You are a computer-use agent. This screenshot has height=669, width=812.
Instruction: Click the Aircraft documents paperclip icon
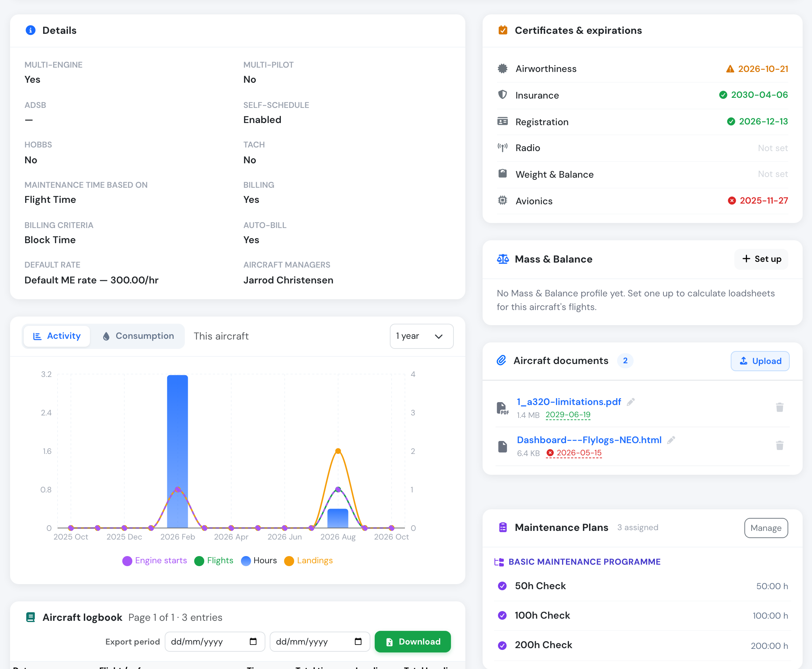501,360
